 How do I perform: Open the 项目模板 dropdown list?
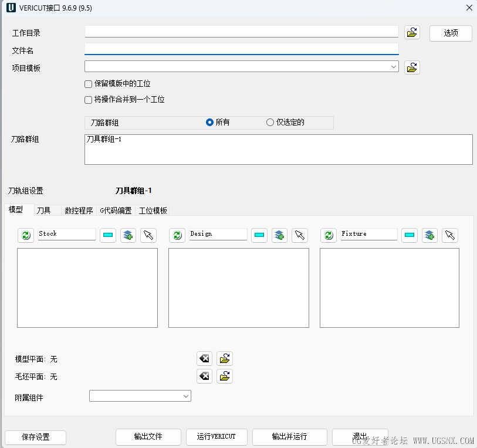pos(394,67)
